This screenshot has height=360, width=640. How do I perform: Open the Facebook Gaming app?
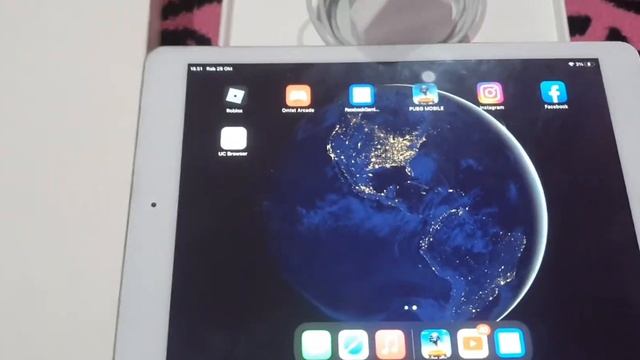[x=362, y=95]
